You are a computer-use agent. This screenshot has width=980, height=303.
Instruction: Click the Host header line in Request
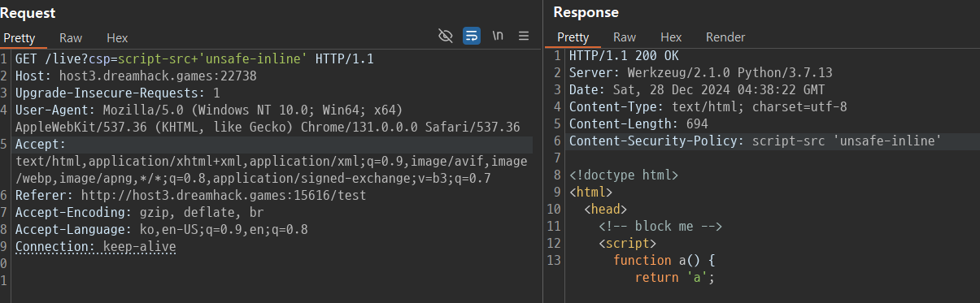136,76
